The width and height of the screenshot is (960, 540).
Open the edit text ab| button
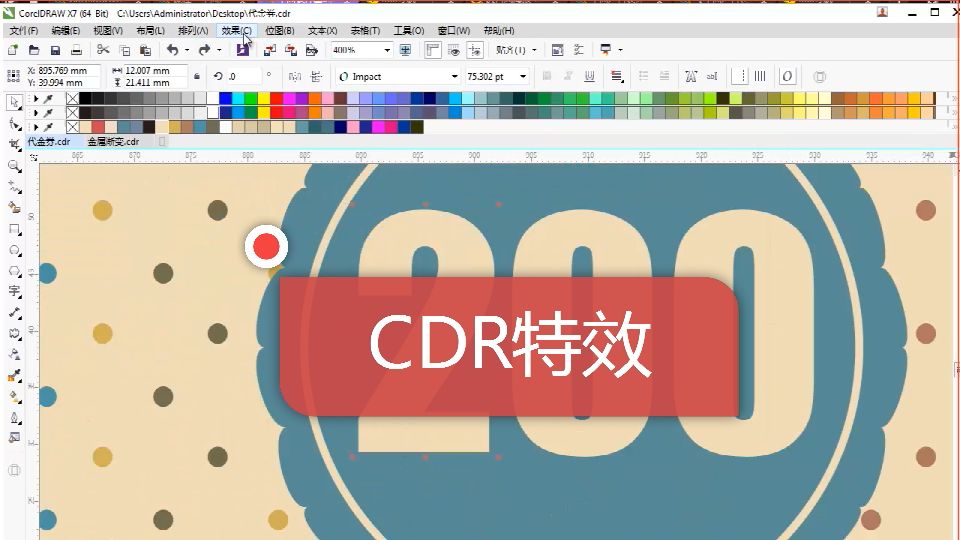tap(712, 77)
